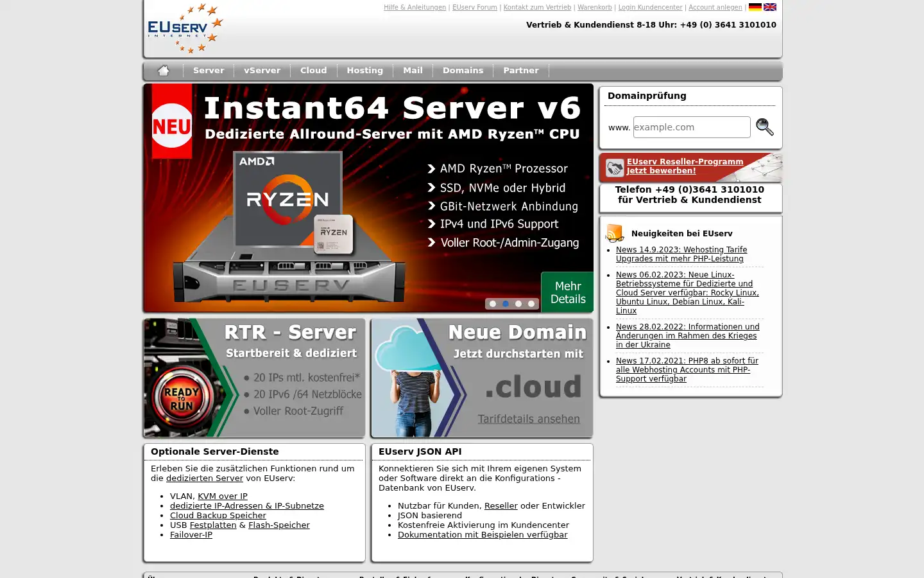Open the vServer menu

coord(262,71)
